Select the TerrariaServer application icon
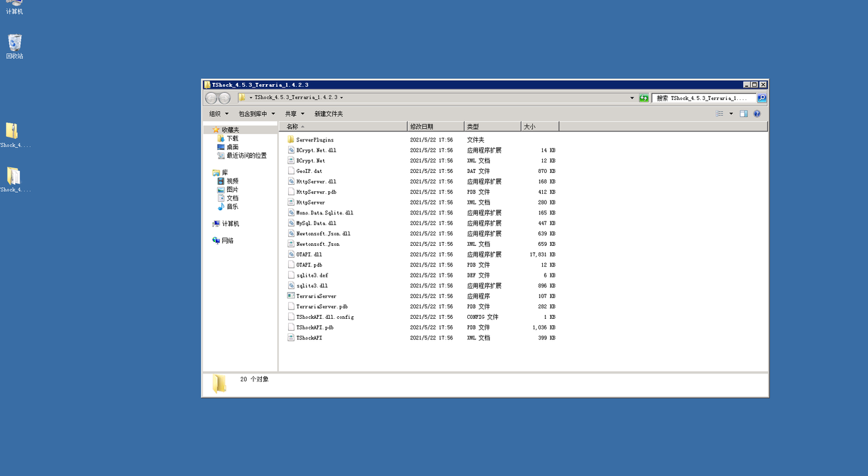 [x=291, y=296]
